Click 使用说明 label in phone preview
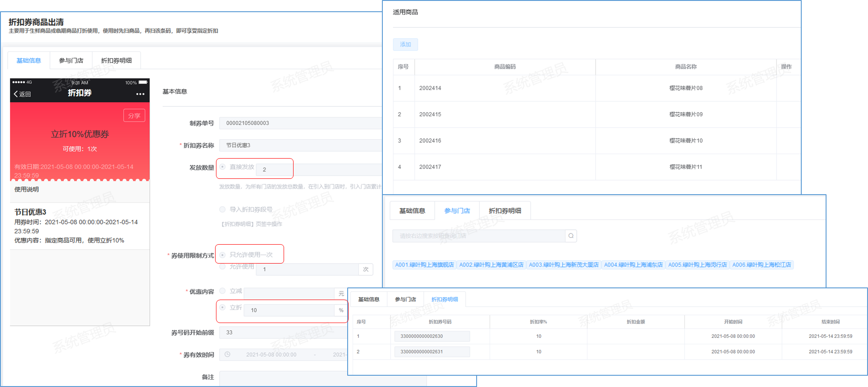This screenshot has width=868, height=387. point(27,189)
